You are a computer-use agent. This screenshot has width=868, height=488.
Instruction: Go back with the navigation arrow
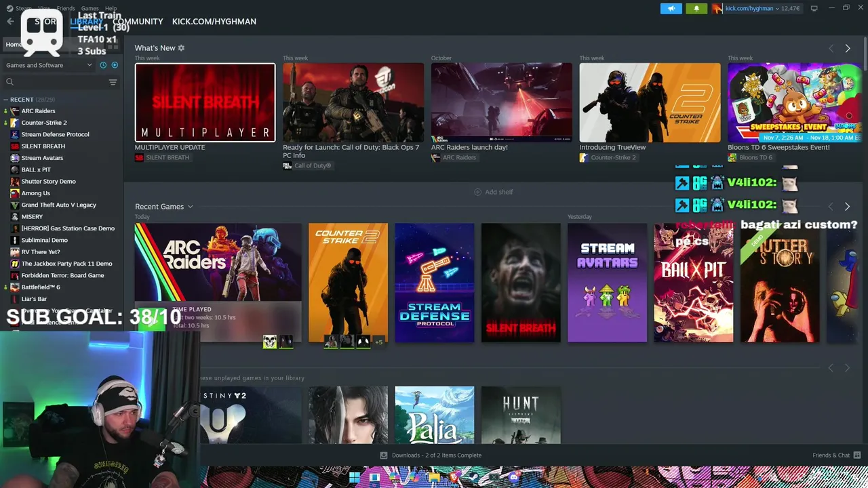click(10, 21)
